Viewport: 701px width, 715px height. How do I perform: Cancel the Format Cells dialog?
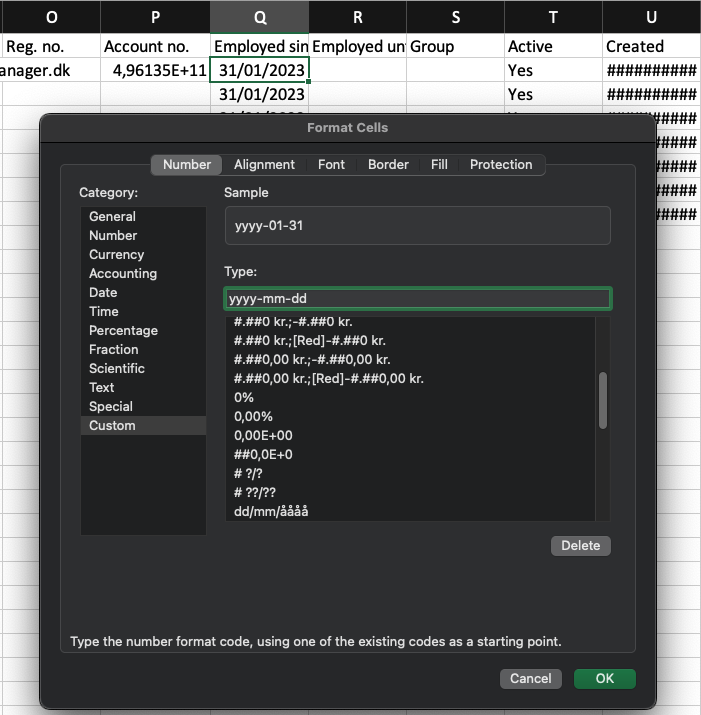pyautogui.click(x=530, y=678)
